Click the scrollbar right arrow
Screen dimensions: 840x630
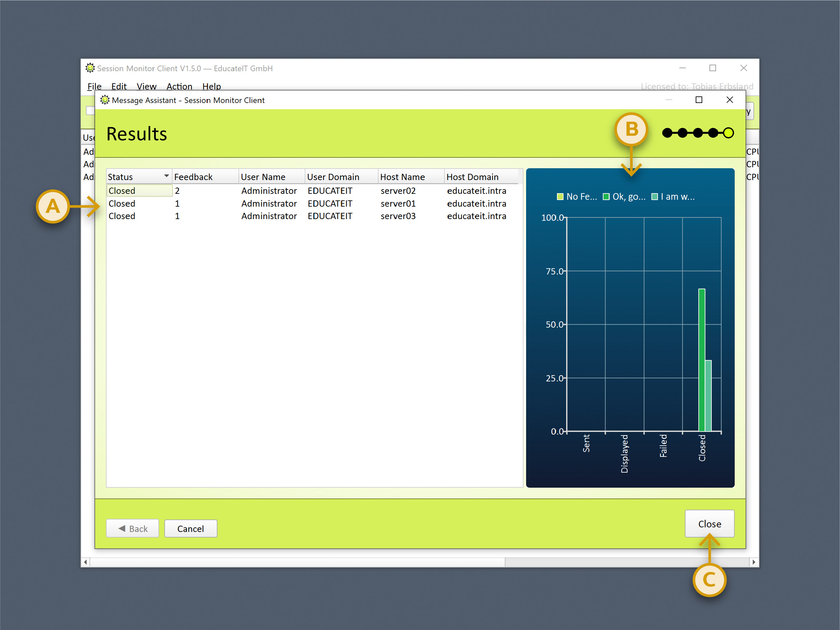point(753,562)
